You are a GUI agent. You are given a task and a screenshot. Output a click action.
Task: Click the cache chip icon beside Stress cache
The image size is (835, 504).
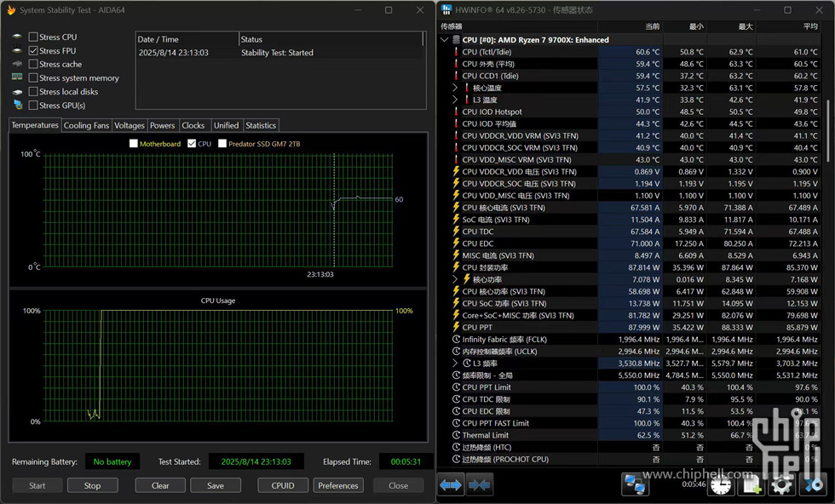[x=18, y=64]
